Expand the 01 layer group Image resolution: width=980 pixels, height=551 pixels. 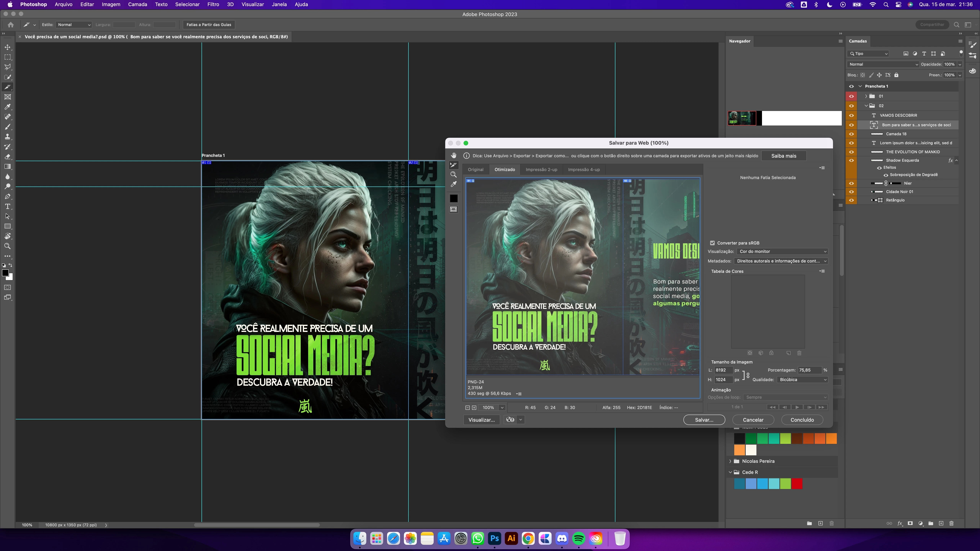point(866,96)
